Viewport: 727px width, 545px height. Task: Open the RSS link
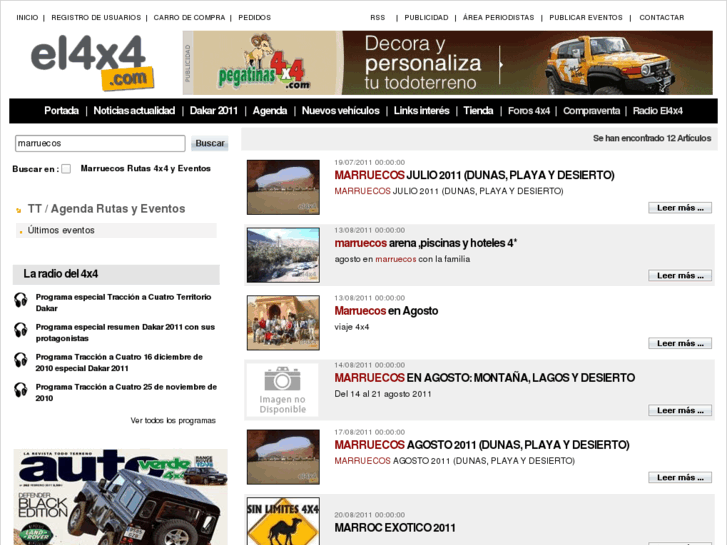pyautogui.click(x=377, y=18)
